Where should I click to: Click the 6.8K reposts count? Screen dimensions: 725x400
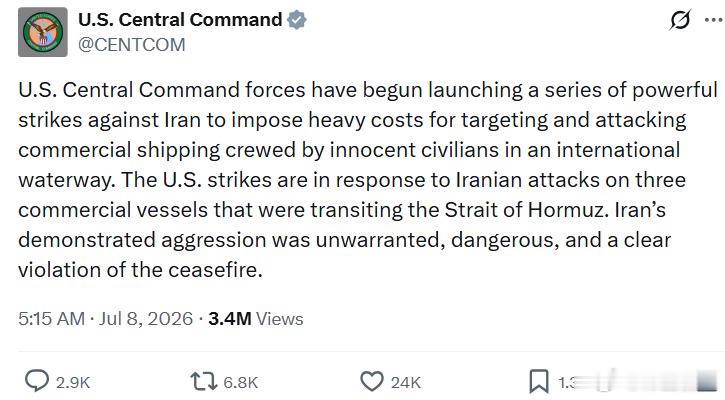coord(240,382)
